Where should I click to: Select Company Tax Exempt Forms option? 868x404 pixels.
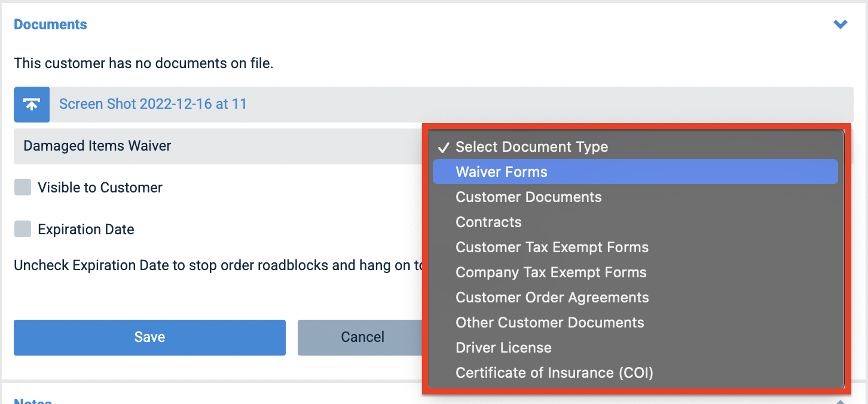click(635, 273)
